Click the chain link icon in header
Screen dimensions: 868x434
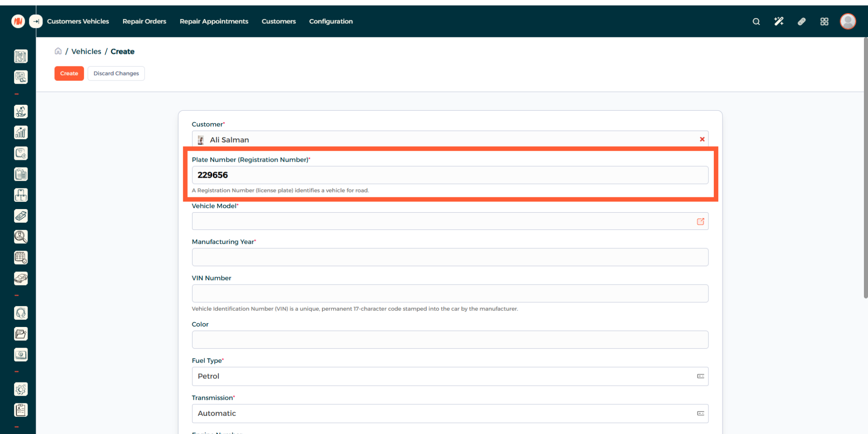point(802,21)
